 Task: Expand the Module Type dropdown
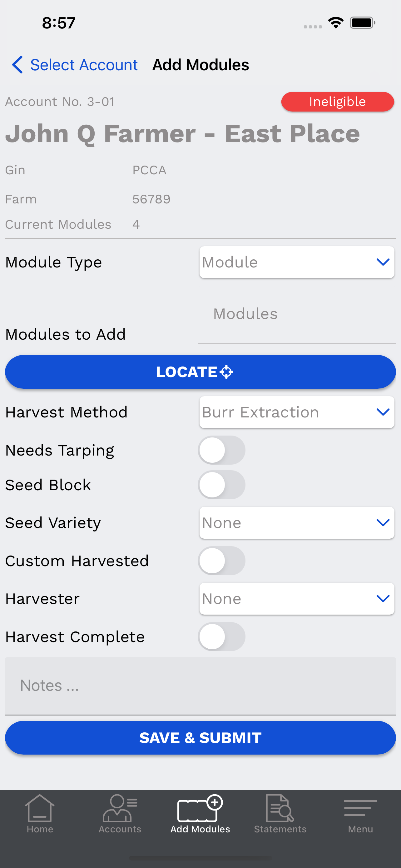tap(297, 262)
